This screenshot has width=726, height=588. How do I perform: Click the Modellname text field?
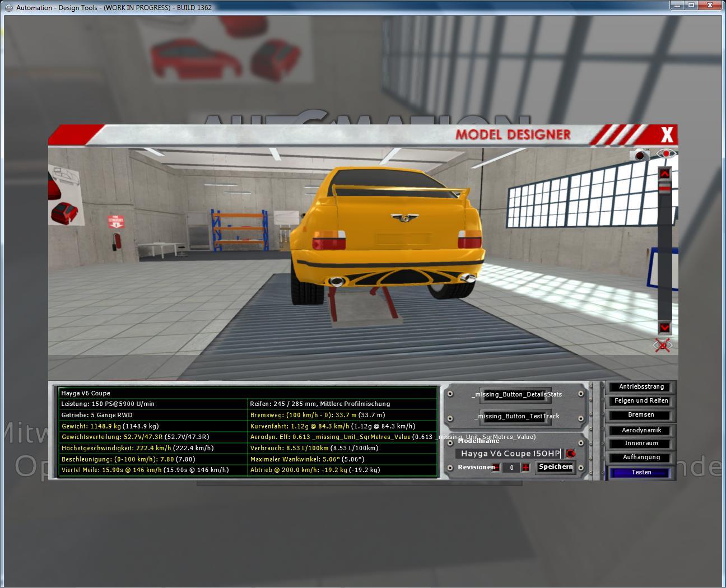[509, 454]
